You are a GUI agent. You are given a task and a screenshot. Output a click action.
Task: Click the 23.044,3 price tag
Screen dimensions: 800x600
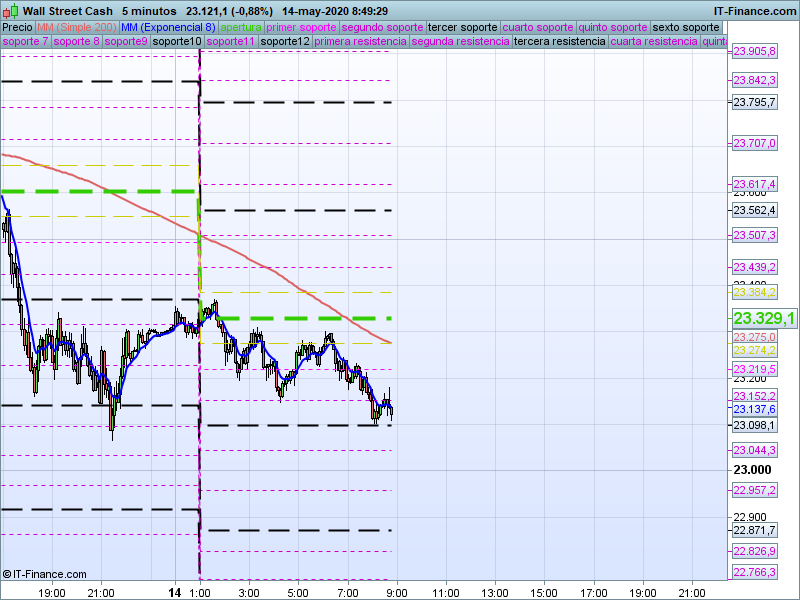(x=755, y=450)
